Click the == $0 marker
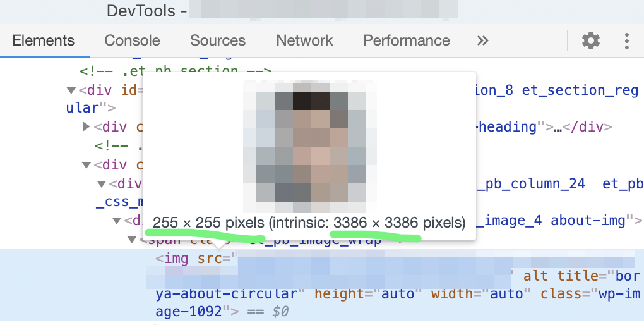Viewport: 644px width, 325px height. (x=268, y=311)
